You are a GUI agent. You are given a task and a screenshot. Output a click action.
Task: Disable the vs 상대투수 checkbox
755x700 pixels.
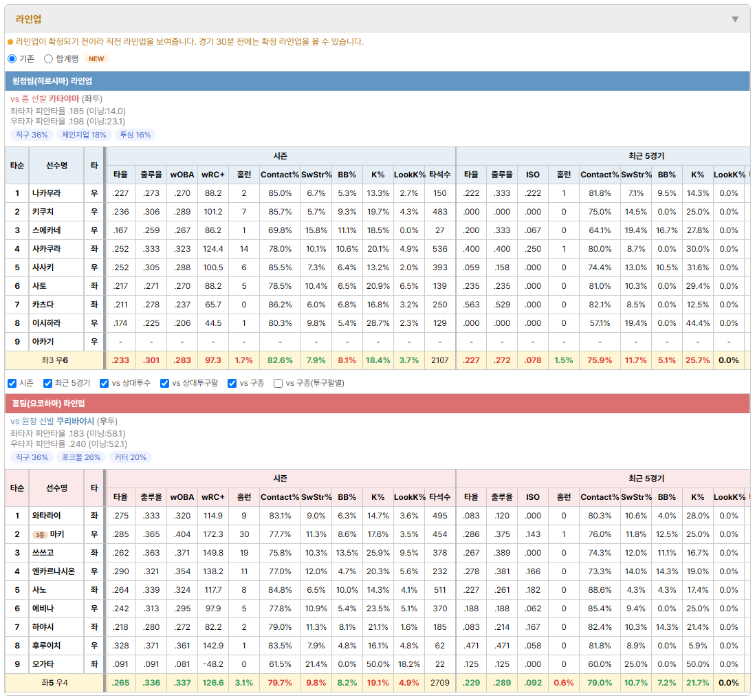104,383
